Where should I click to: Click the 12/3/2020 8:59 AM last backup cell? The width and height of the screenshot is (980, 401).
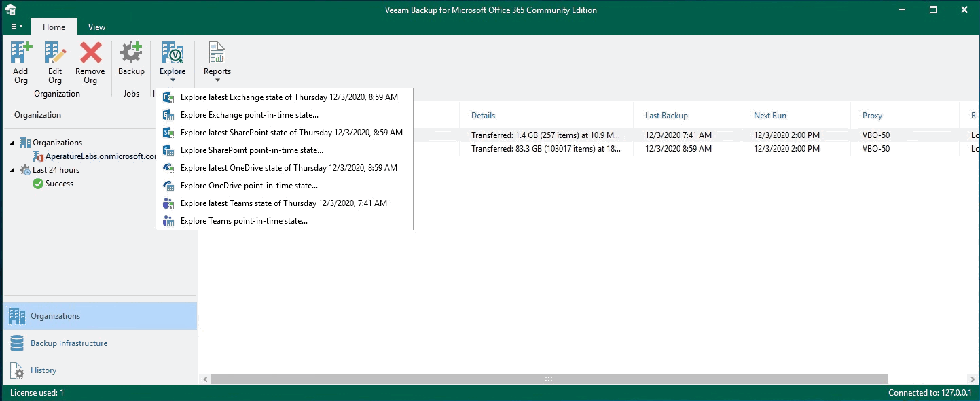pos(678,149)
